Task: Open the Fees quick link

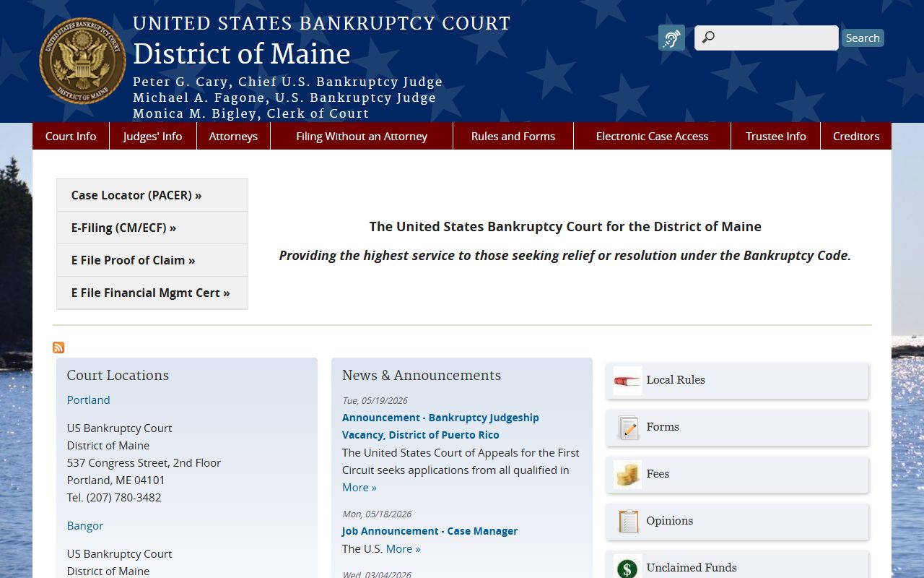Action: click(737, 475)
